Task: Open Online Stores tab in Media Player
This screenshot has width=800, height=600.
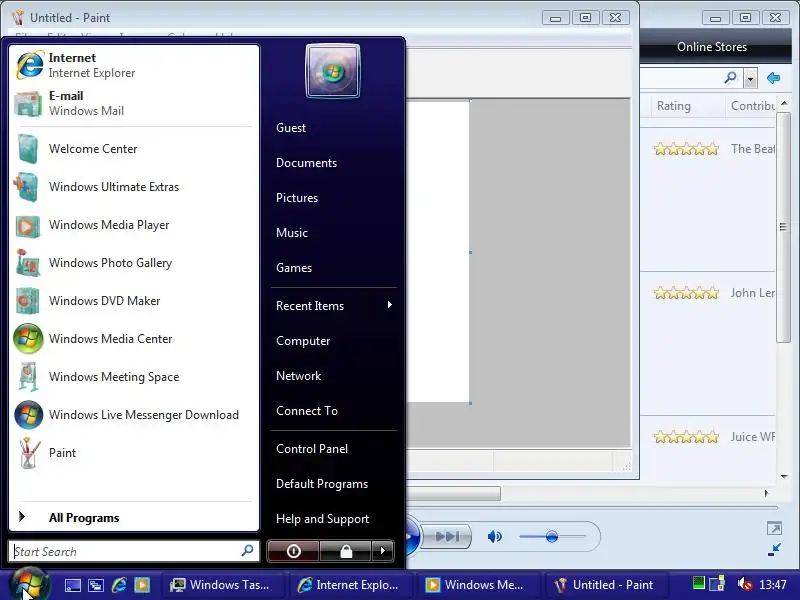Action: (712, 47)
